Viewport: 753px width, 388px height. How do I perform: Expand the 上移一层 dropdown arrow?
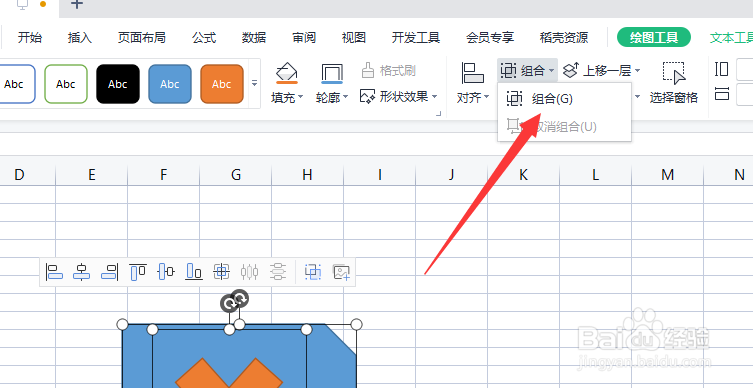click(637, 71)
